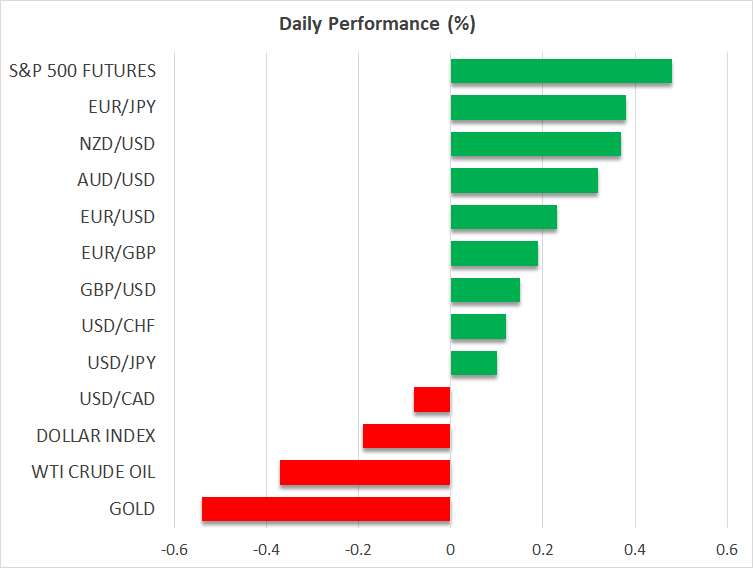Screen dimensions: 753x568
Task: Click the EUR/JPY green bar
Action: click(x=538, y=107)
